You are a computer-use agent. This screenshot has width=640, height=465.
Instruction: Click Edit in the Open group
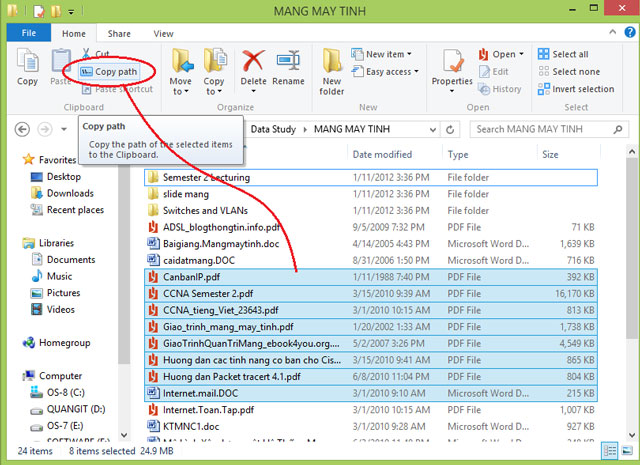(x=493, y=72)
